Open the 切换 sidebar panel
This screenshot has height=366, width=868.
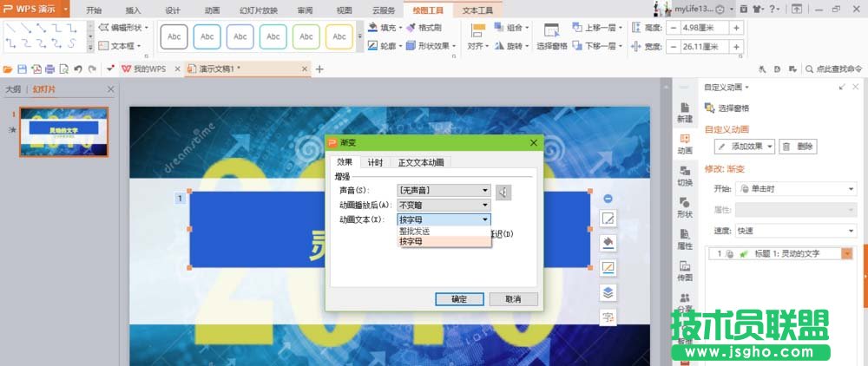click(x=685, y=176)
